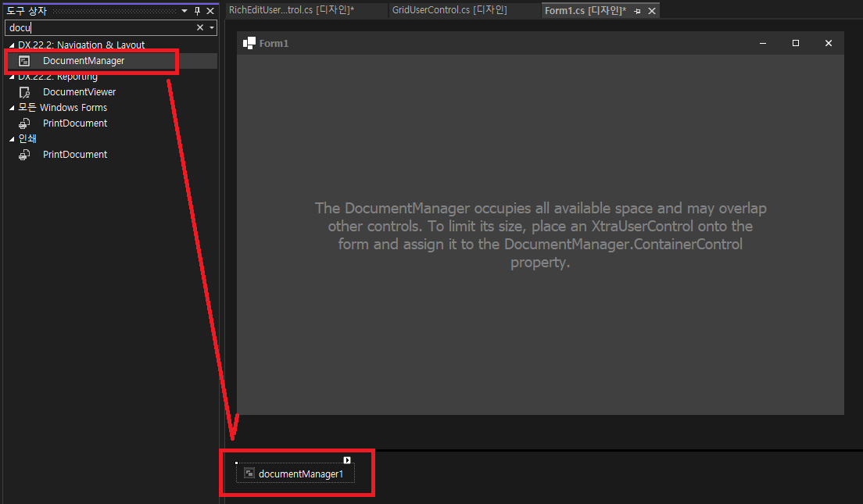Click the 모든 Windows Forms header text

[63, 108]
